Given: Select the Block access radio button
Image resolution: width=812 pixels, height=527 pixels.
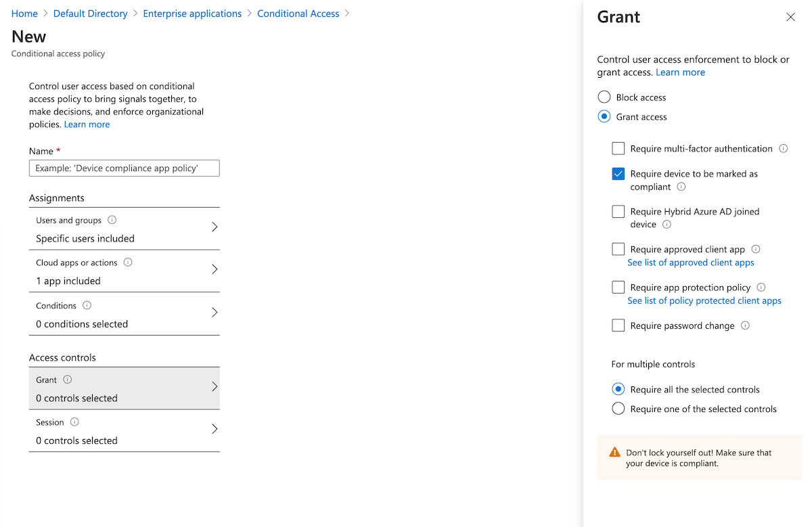Looking at the screenshot, I should click(604, 97).
